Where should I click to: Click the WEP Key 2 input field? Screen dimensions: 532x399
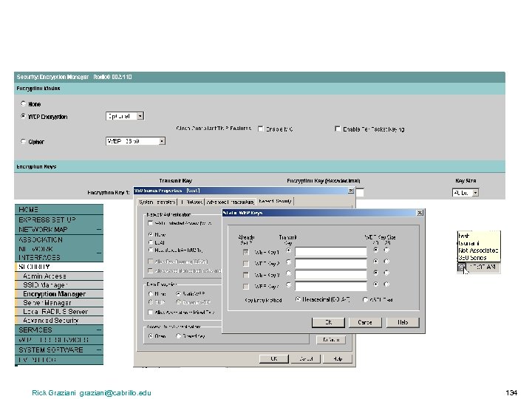[x=331, y=263]
